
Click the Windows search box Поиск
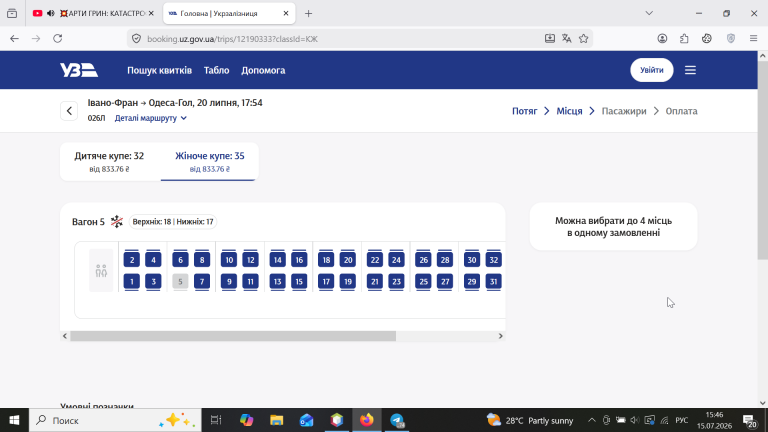(x=115, y=420)
